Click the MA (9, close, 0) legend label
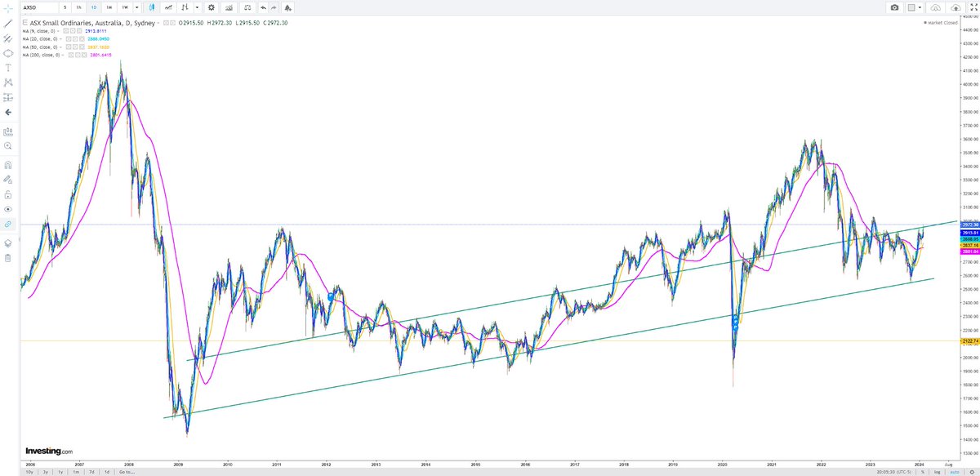This screenshot has height=476, width=980. (39, 31)
